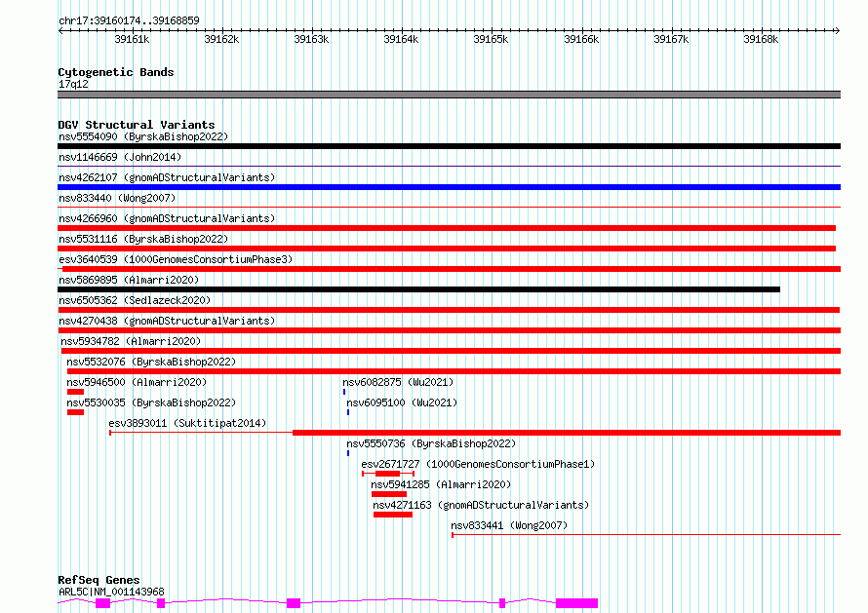This screenshot has width=868, height=613.
Task: Select the thin red nsv833441 line
Action: click(646, 534)
